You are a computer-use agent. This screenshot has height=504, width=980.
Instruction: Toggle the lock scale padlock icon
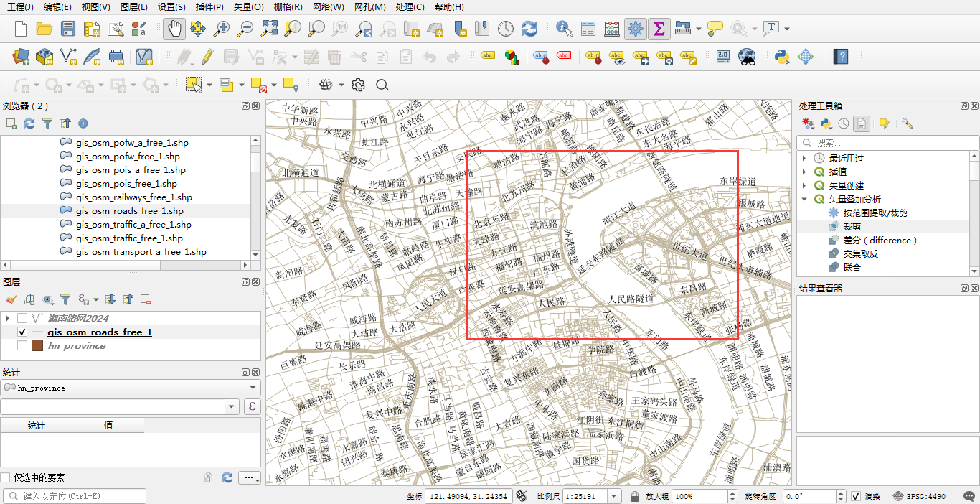[x=635, y=496]
